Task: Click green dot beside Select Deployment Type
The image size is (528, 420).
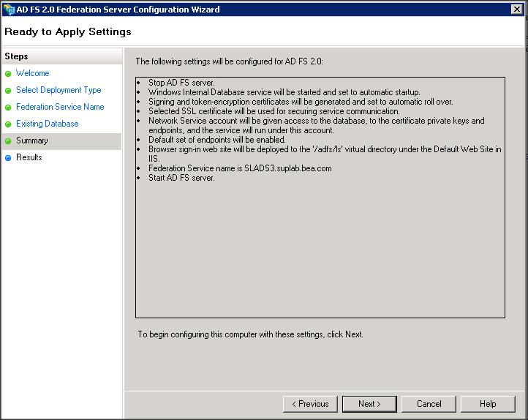Action: click(8, 91)
